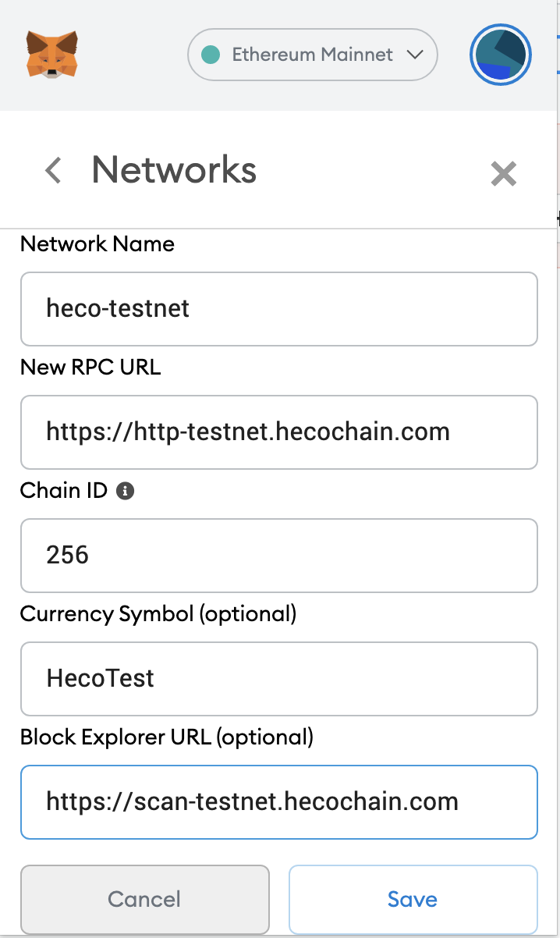Go back using the left chevron
Image resolution: width=560 pixels, height=938 pixels.
click(x=53, y=170)
